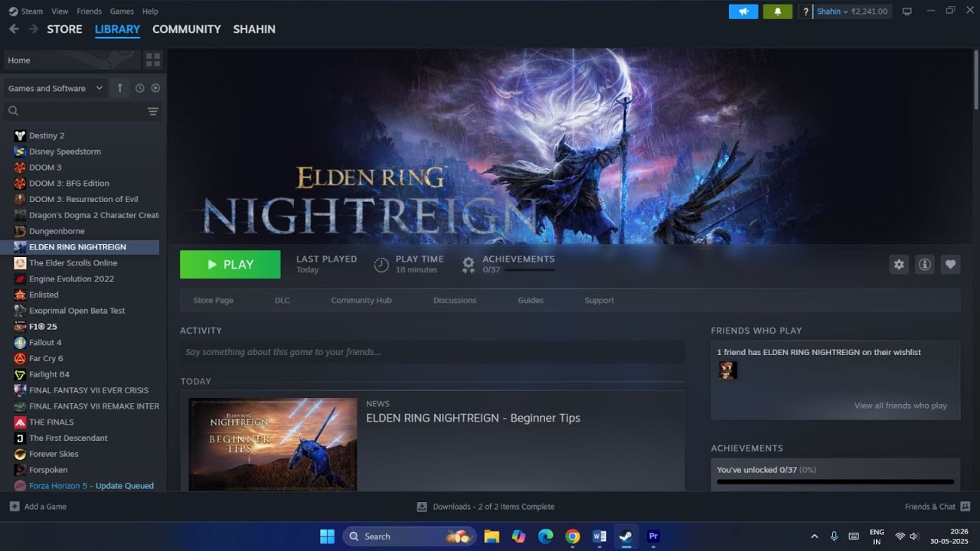
Task: Open the Help menu
Action: (150, 11)
